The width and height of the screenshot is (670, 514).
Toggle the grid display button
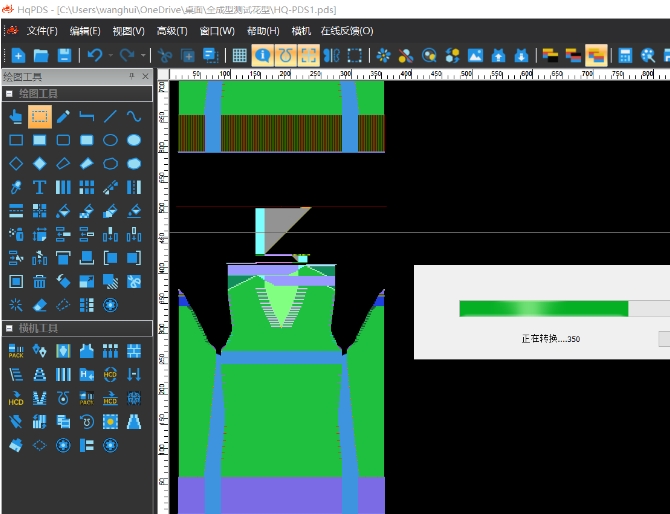pos(240,55)
